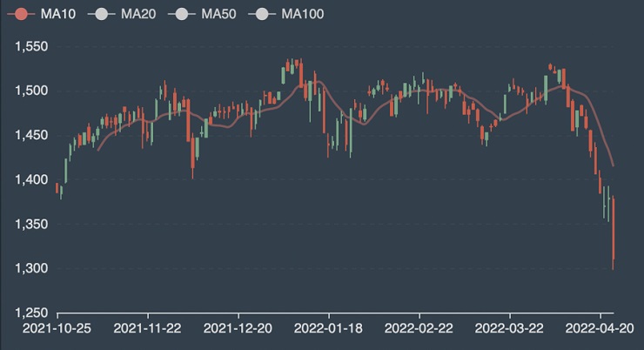This screenshot has height=350, width=644.
Task: Show the MA100 line via its label
Action: pyautogui.click(x=302, y=14)
